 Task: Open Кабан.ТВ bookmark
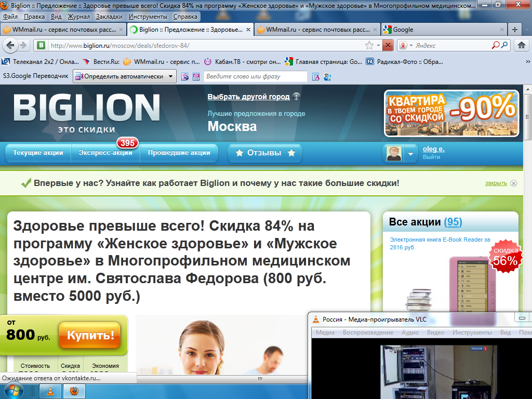[x=242, y=62]
